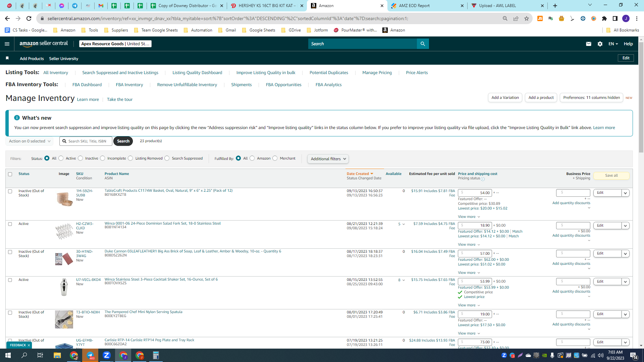The image size is (644, 362).
Task: Open a new browser tab
Action: coord(555,6)
